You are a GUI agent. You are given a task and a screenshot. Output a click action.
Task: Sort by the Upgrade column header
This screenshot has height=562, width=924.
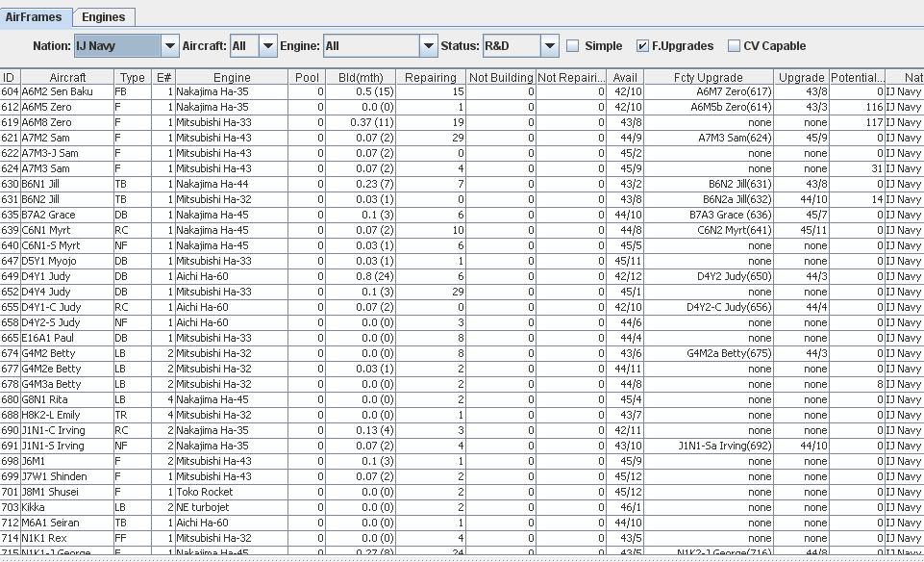[802, 77]
